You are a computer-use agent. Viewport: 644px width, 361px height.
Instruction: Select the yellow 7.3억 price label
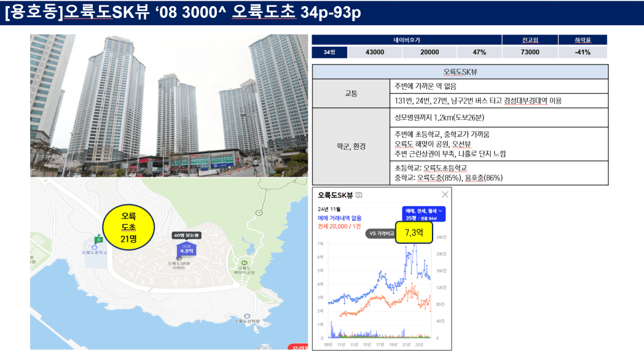click(x=414, y=232)
